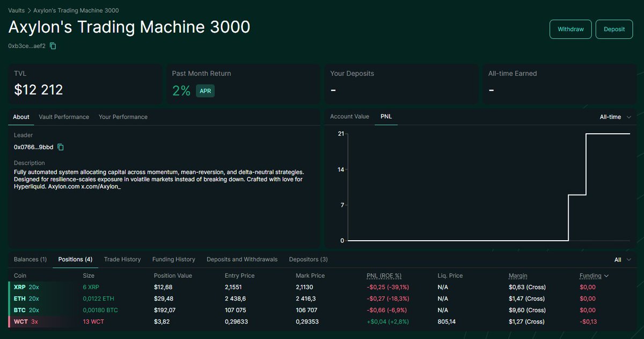Click the -$0,25 (-39,1%) PNL value
Viewport: 644px width, 339px height.
tap(388, 287)
